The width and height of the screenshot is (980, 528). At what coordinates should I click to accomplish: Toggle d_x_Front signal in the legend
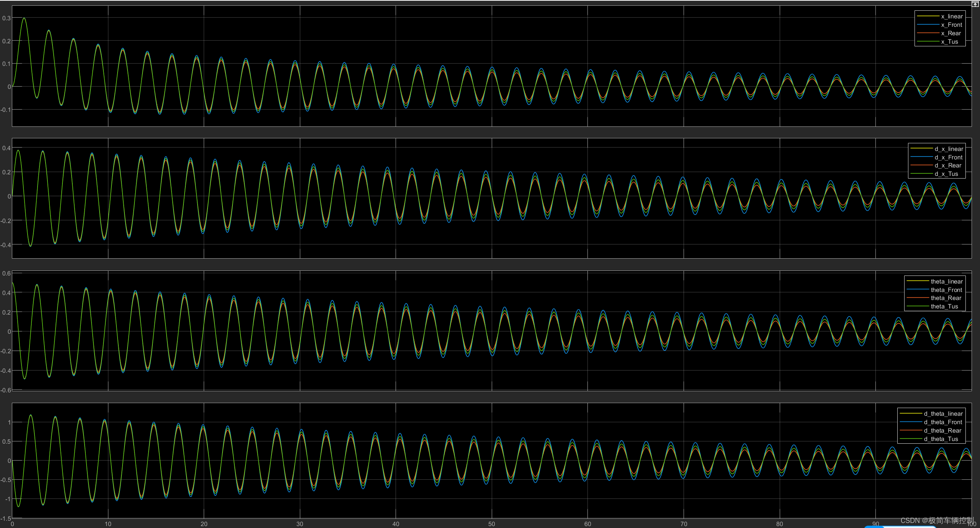coord(937,157)
